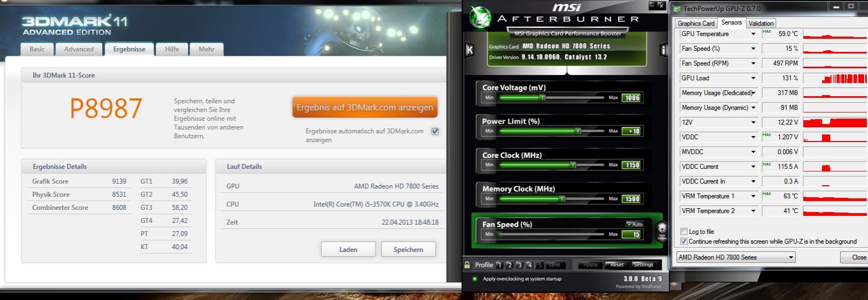Click the Fan Speed slider track
Image resolution: width=868 pixels, height=300 pixels.
[552, 234]
